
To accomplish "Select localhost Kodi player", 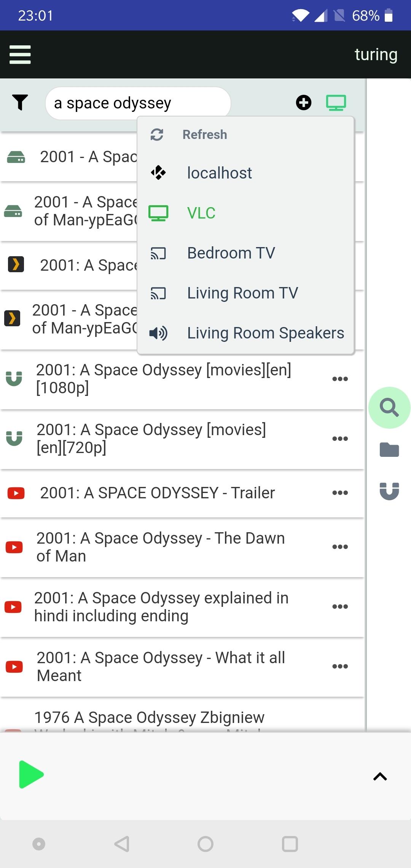I will point(219,173).
